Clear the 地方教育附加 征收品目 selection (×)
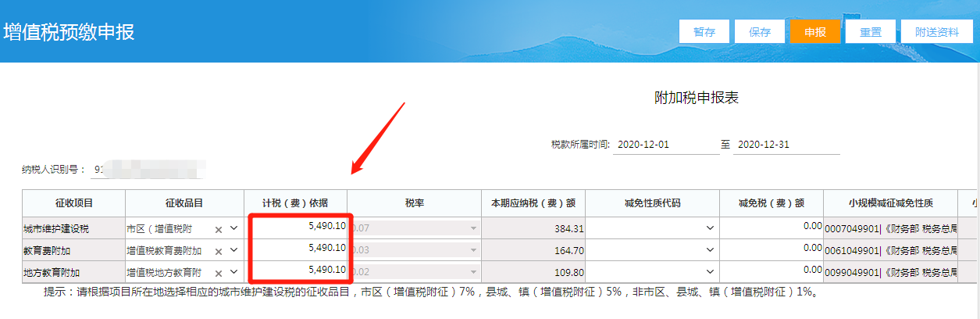The image size is (980, 319). (219, 273)
